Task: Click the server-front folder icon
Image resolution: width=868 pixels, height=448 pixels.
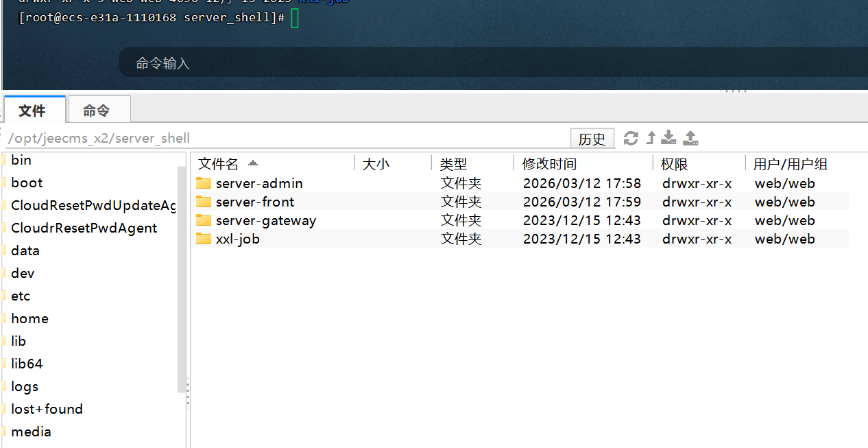Action: pos(204,202)
